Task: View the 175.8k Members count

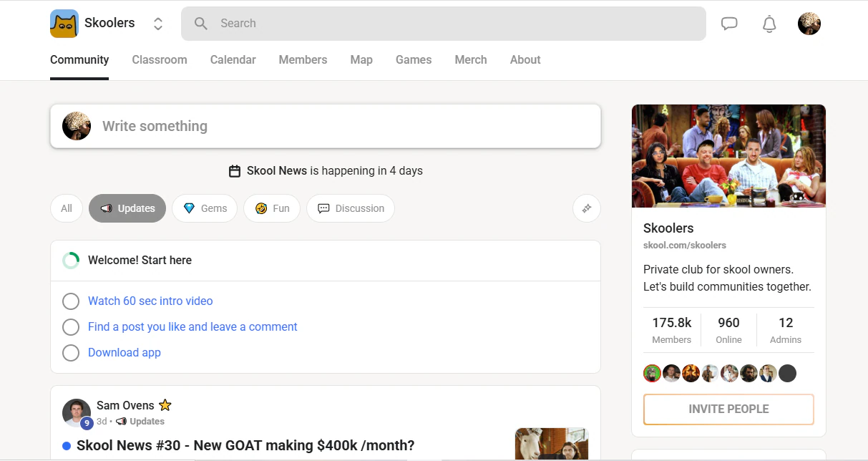Action: coord(672,330)
